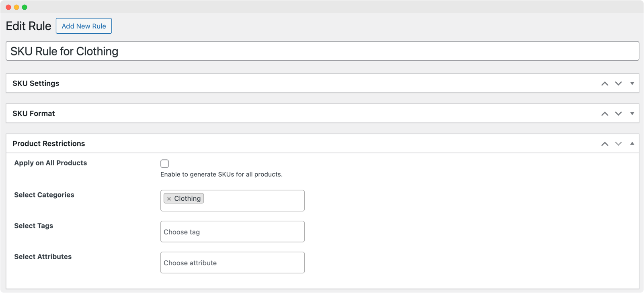
Task: Expand the SKU Format panel
Action: point(632,114)
